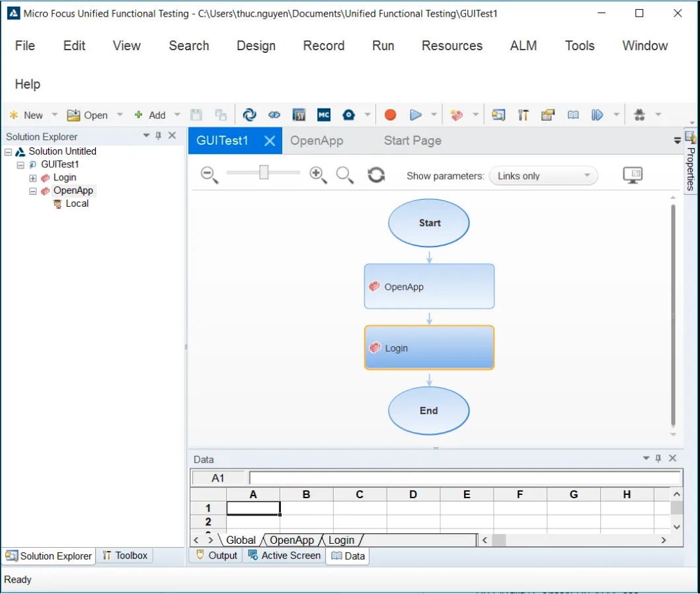The width and height of the screenshot is (700, 594).
Task: Open the ALM menu
Action: tap(524, 46)
